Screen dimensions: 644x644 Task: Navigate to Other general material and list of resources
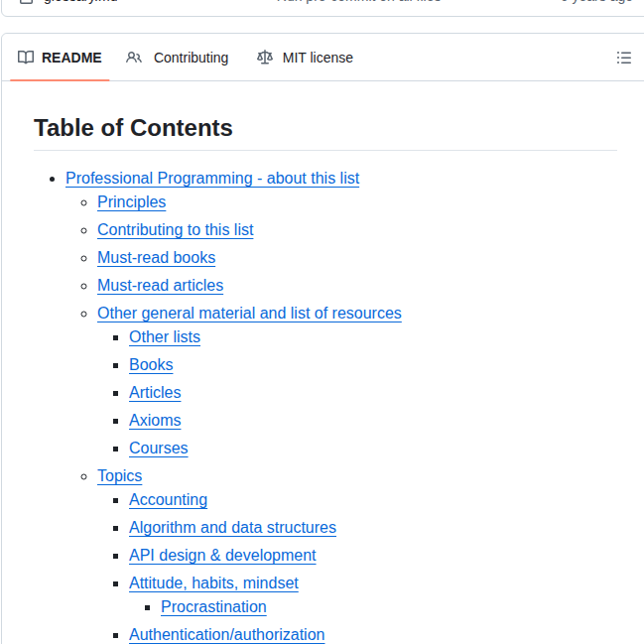(x=249, y=314)
